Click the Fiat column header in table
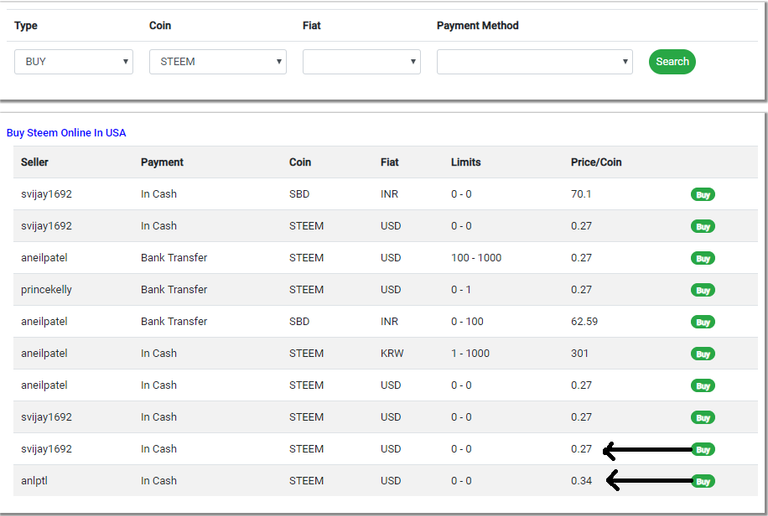The image size is (768, 516). (389, 162)
